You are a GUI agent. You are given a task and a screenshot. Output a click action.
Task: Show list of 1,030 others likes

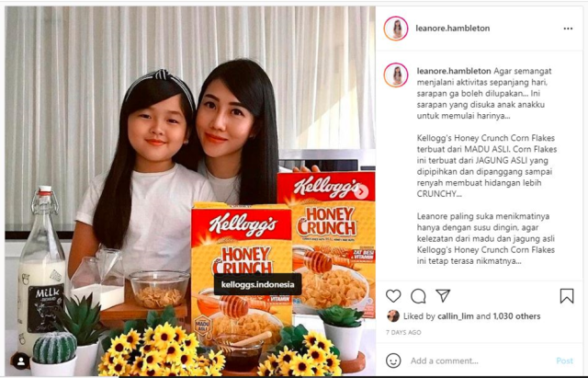pos(516,316)
